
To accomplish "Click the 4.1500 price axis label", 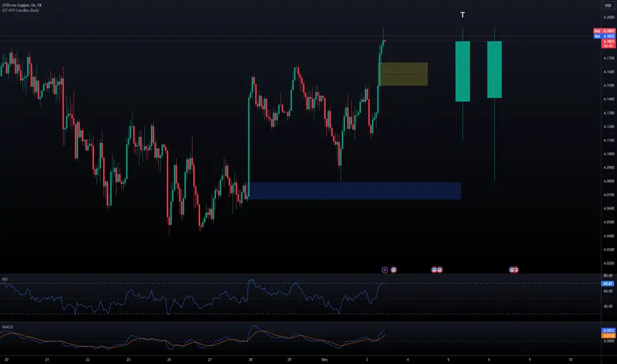I will tap(609, 85).
